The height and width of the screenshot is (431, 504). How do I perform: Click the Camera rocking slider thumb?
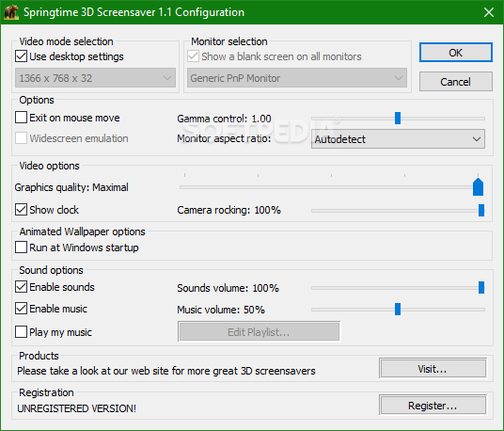pyautogui.click(x=481, y=211)
